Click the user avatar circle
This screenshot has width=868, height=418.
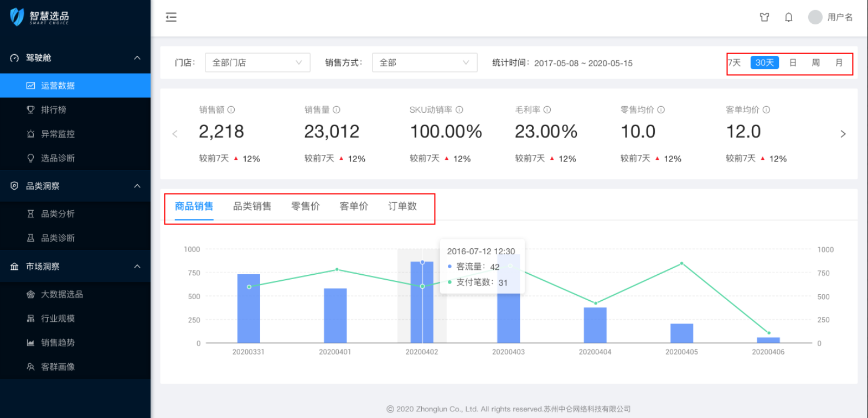click(x=815, y=17)
